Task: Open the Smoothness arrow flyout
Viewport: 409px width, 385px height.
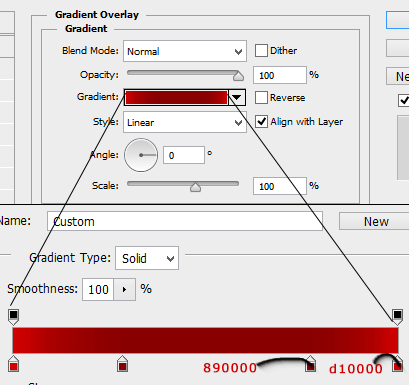Action: (x=125, y=289)
